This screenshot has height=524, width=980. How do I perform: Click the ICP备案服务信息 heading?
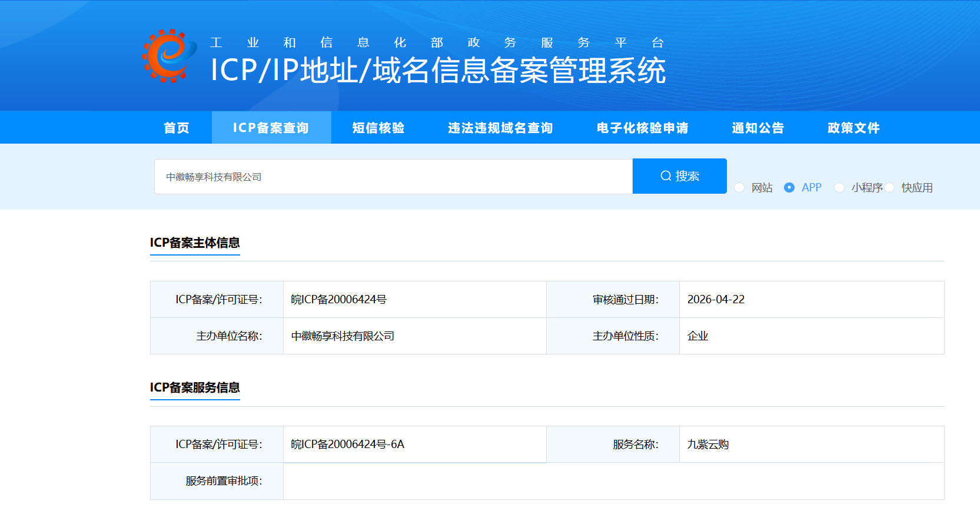pos(195,387)
